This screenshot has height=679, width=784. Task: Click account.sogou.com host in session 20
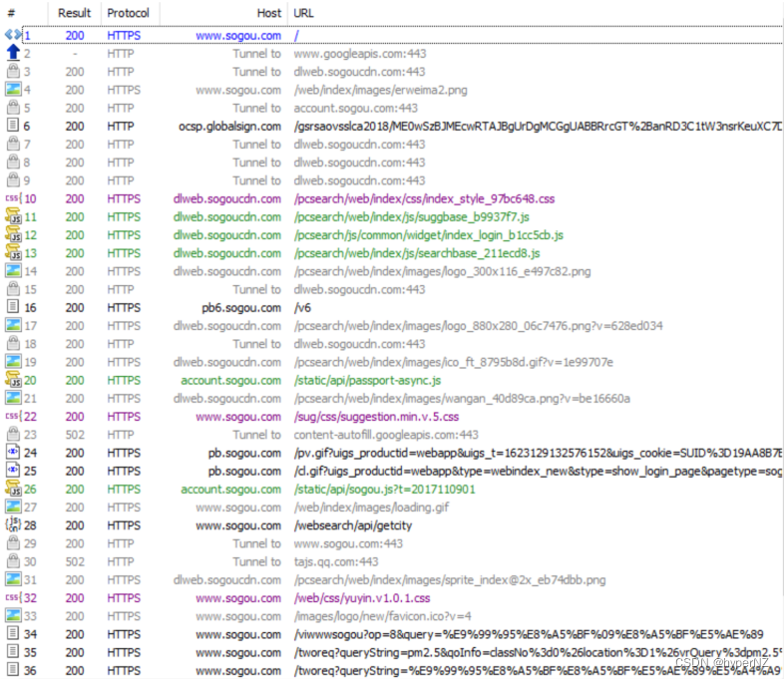(231, 380)
